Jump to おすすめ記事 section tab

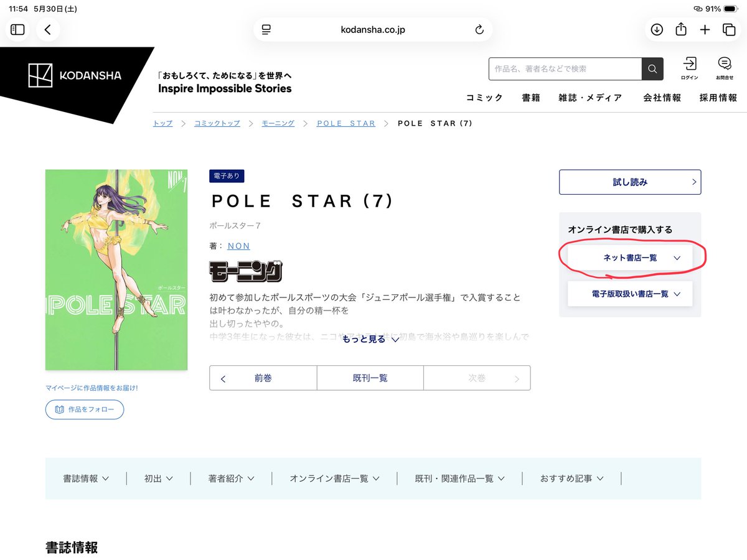(572, 478)
